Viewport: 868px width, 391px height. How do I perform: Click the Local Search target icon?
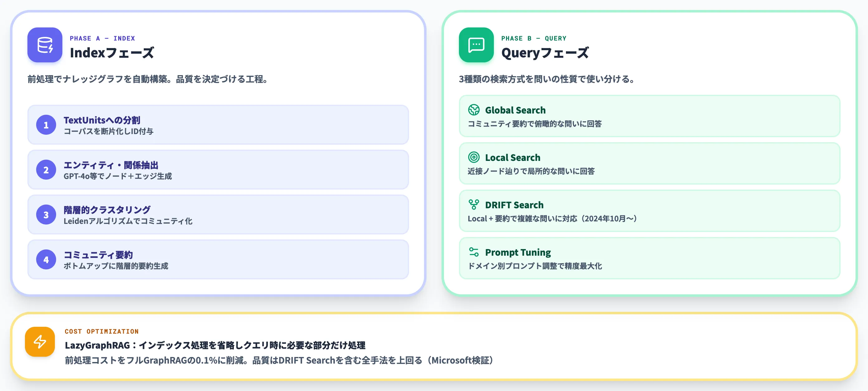(x=474, y=157)
